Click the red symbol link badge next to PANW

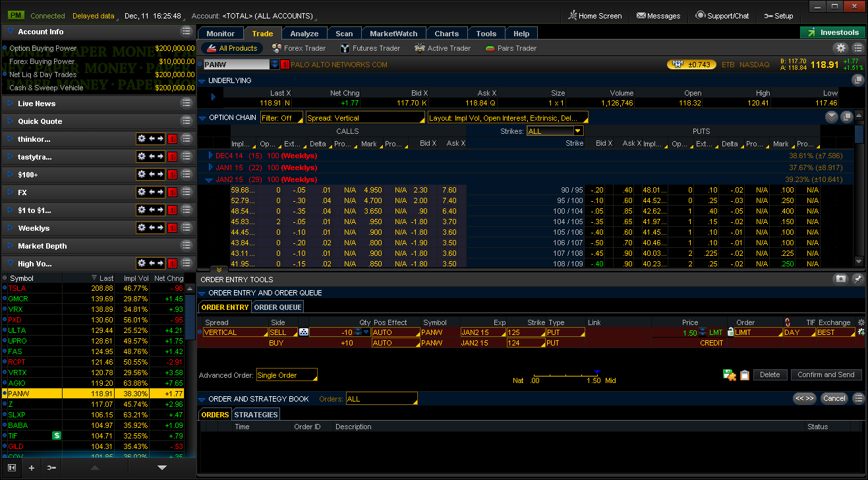(285, 65)
